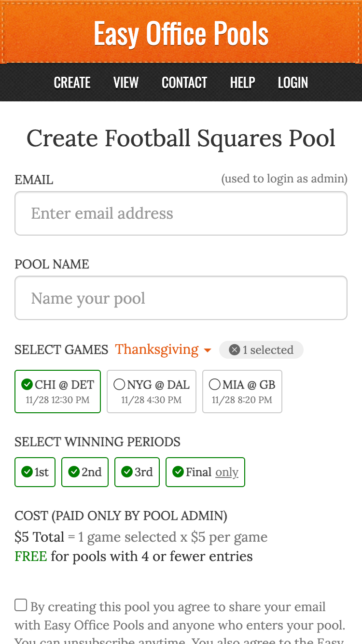
Task: Deselect the CHI @ DET game
Action: tap(57, 391)
